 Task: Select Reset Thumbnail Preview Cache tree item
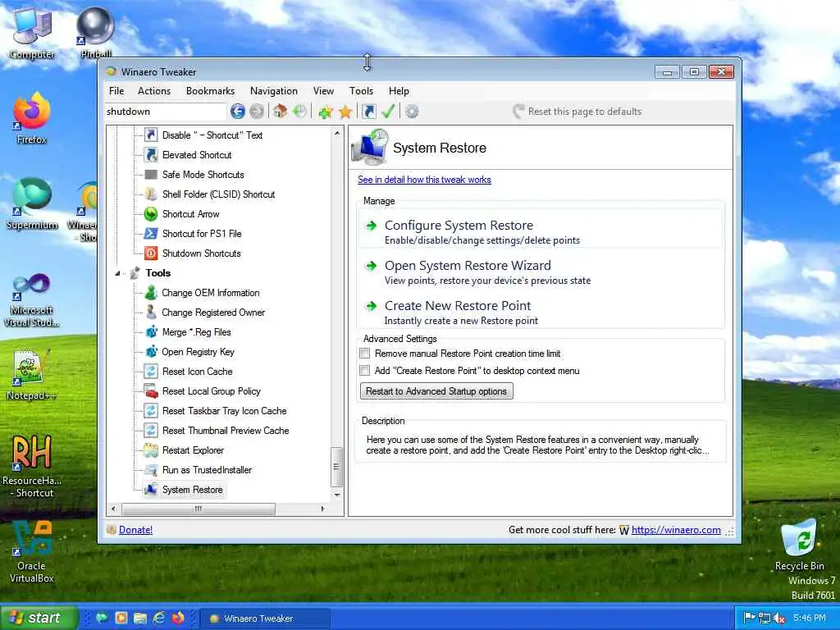226,431
